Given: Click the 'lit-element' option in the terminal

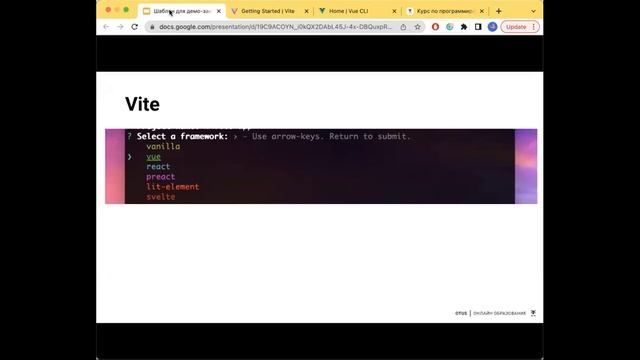Looking at the screenshot, I should (173, 187).
